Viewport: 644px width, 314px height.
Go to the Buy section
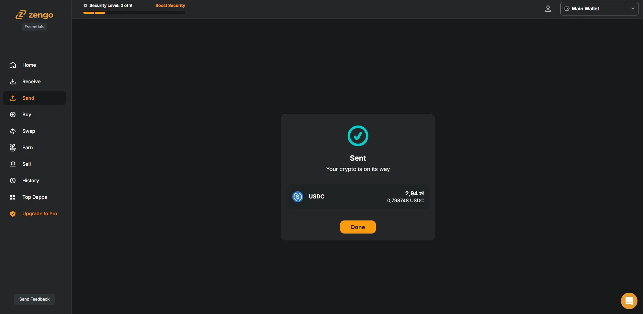click(27, 115)
